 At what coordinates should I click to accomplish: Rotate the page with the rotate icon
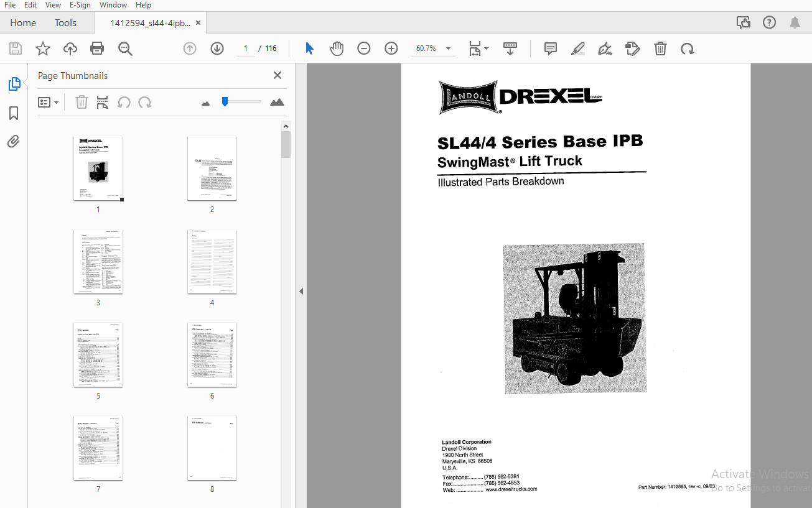pyautogui.click(x=687, y=48)
